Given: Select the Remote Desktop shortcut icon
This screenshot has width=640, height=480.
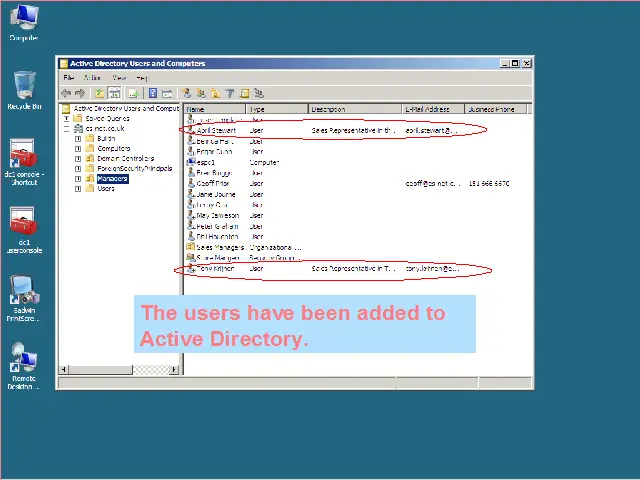Looking at the screenshot, I should coord(24,366).
